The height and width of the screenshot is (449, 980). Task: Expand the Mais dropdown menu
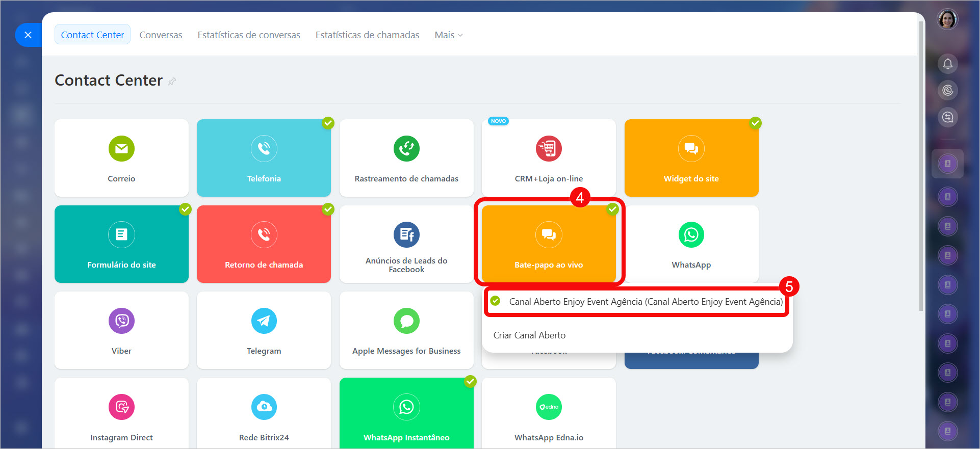coord(449,35)
